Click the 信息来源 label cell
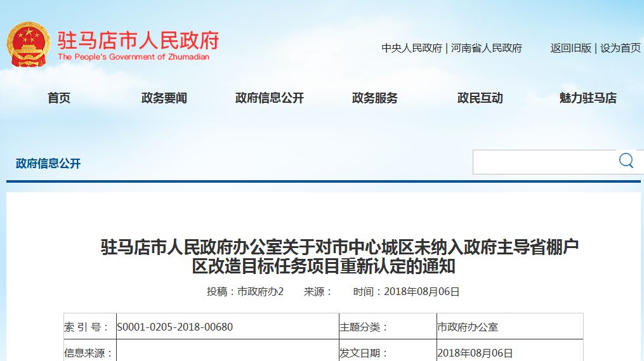644x361 pixels. click(x=90, y=351)
